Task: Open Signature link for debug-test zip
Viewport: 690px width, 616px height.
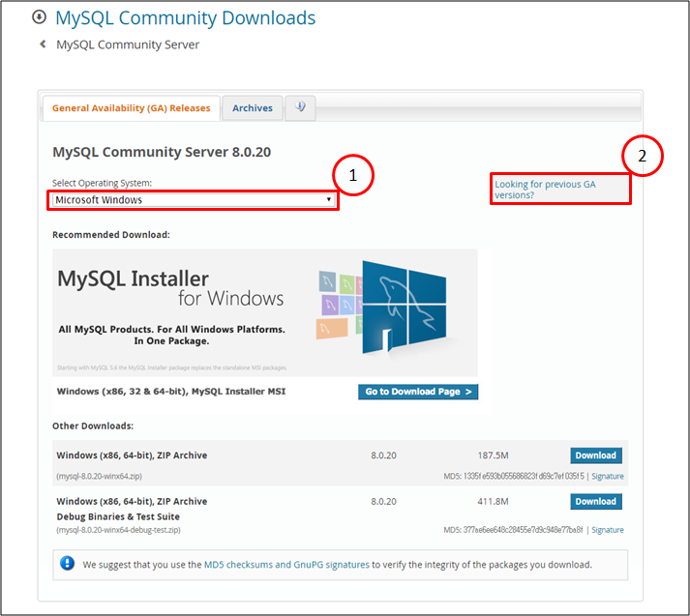Action: tap(608, 530)
